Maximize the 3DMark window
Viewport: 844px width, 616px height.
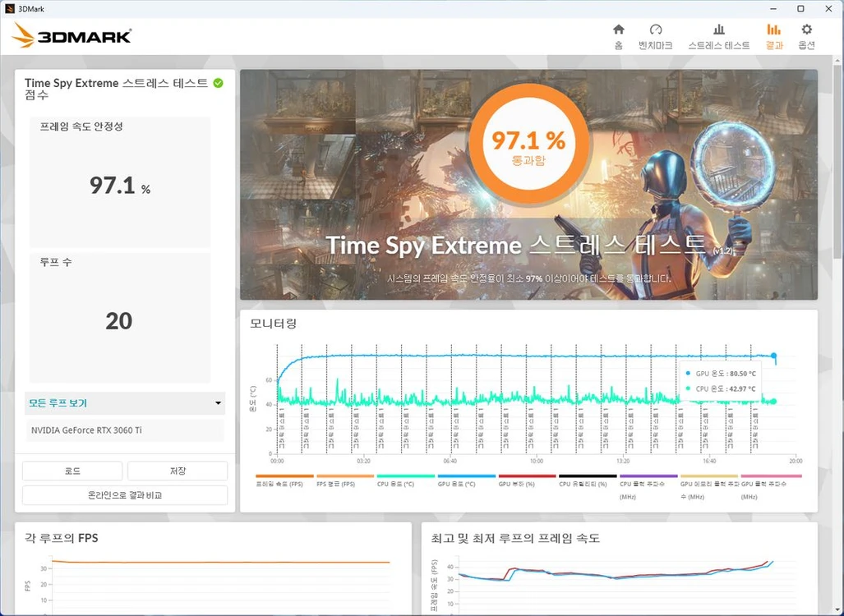[801, 8]
